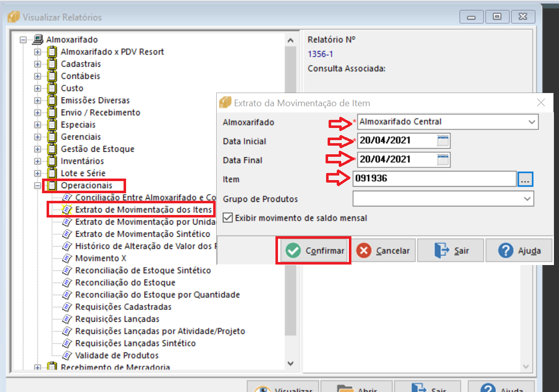Image resolution: width=559 pixels, height=392 pixels.
Task: Click Sair button in the Extrato dialog
Action: 451,251
